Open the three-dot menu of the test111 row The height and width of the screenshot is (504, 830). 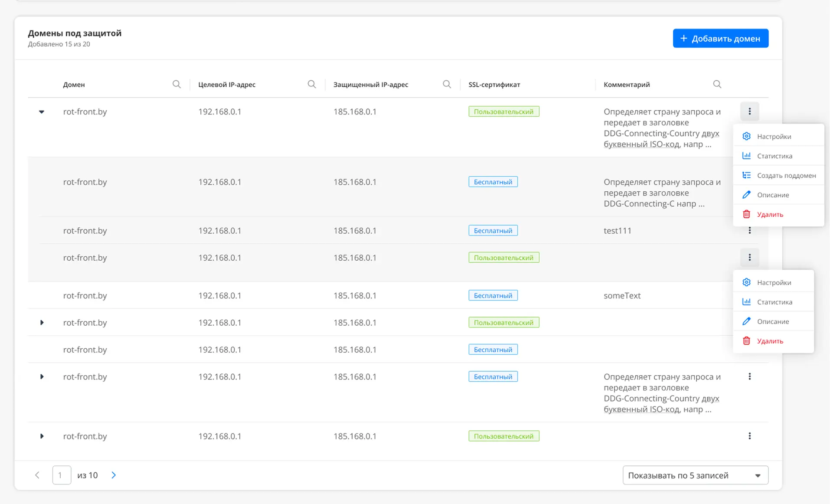click(x=749, y=230)
